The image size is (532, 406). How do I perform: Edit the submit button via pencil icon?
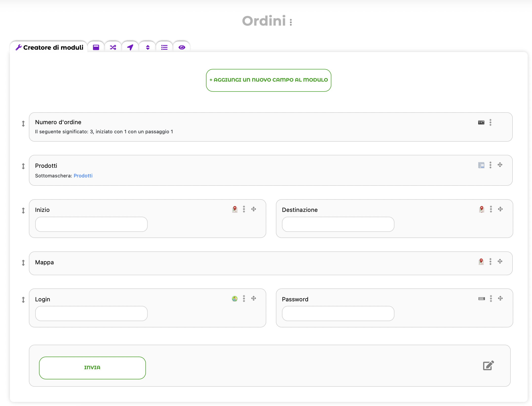[488, 365]
